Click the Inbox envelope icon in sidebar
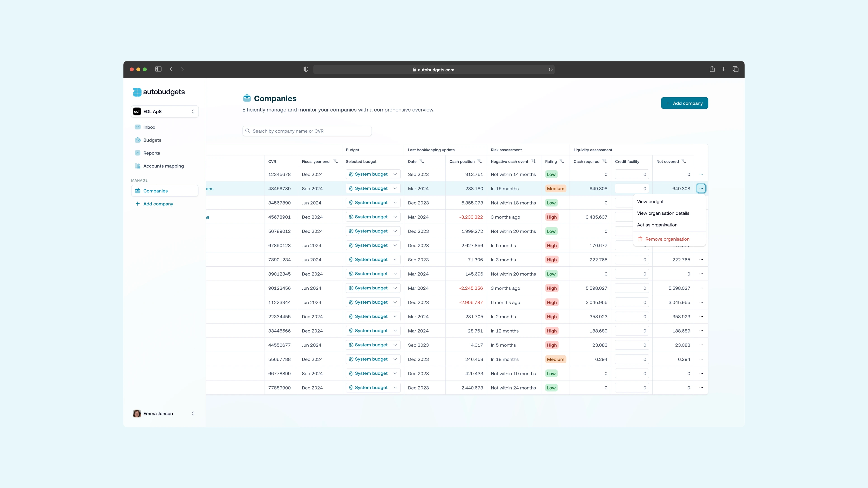Viewport: 868px width, 488px height. tap(137, 127)
